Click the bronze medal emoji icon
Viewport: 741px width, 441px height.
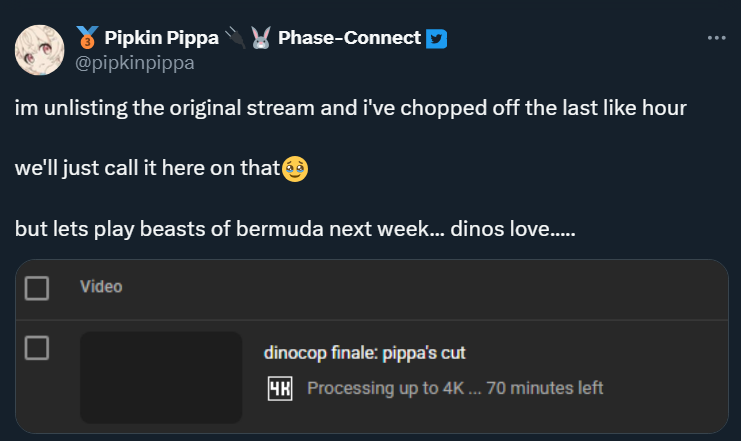point(85,38)
